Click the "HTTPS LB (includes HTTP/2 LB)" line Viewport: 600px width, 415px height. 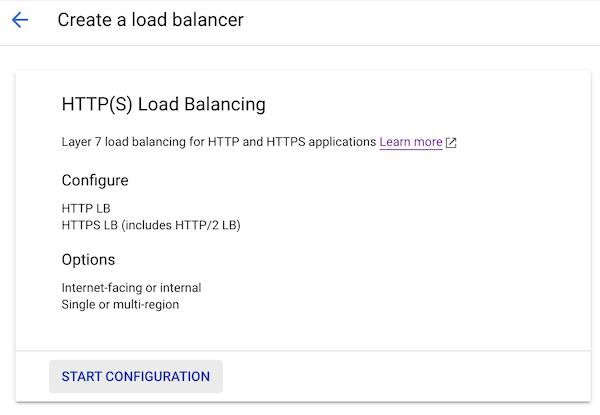151,225
